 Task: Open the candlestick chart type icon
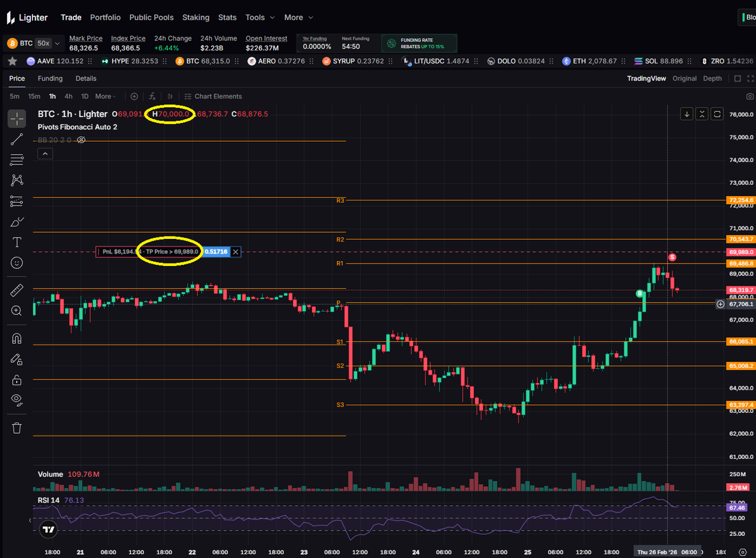click(171, 96)
